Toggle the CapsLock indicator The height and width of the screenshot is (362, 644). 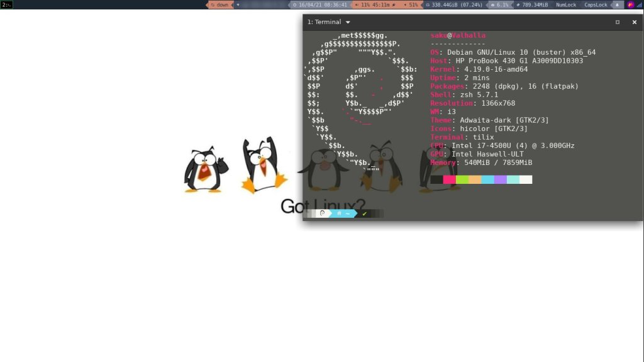(596, 4)
